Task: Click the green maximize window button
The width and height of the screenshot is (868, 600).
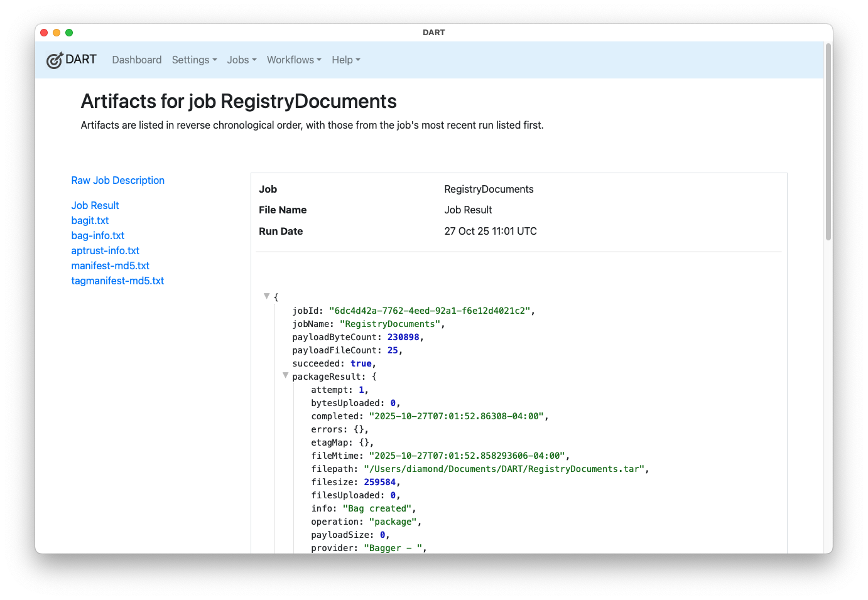Action: (x=69, y=33)
